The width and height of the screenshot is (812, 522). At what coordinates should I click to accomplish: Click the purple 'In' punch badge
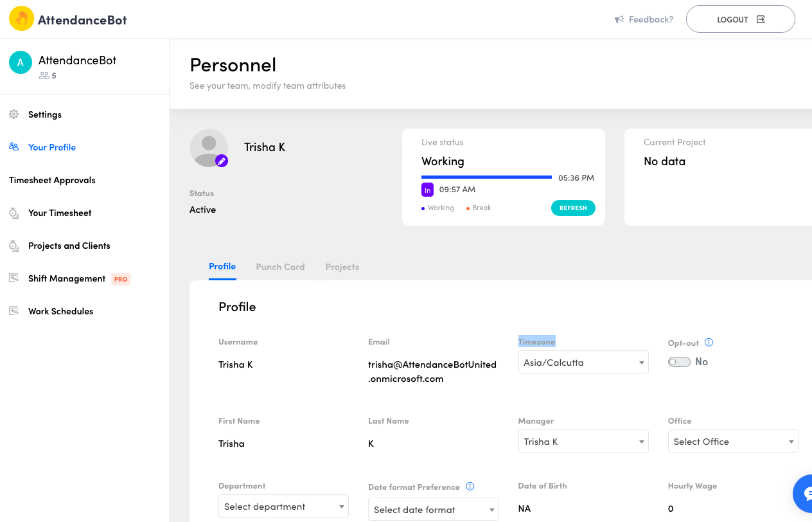pos(427,190)
